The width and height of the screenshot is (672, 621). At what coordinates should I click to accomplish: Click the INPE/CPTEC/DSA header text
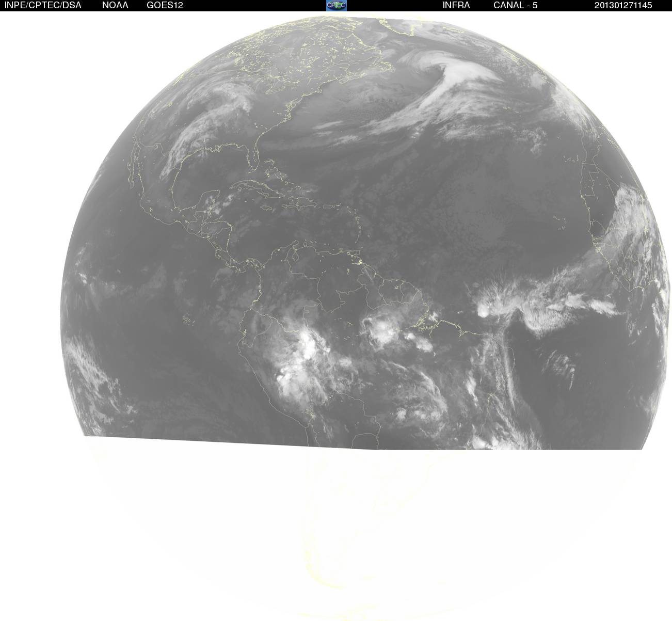pyautogui.click(x=43, y=5)
